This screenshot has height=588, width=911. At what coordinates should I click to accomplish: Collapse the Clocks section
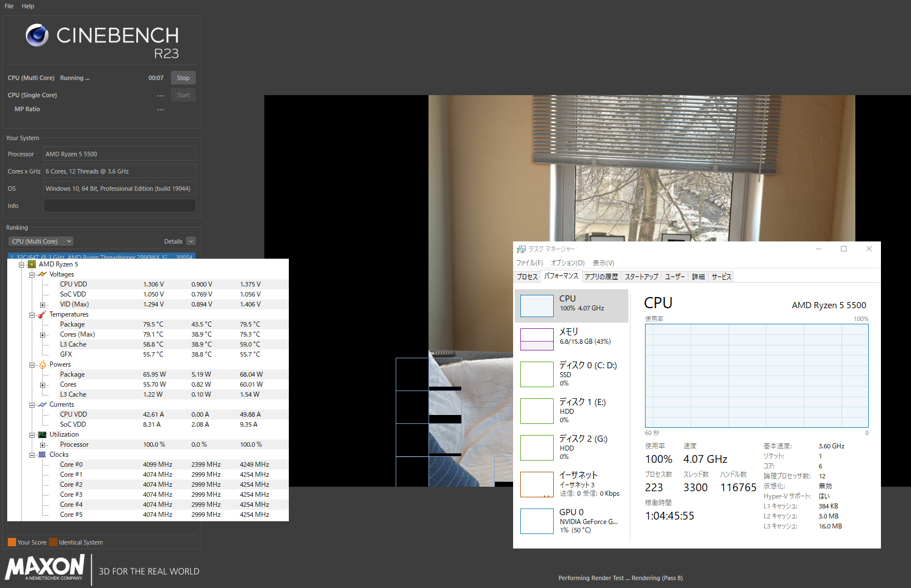click(x=32, y=455)
